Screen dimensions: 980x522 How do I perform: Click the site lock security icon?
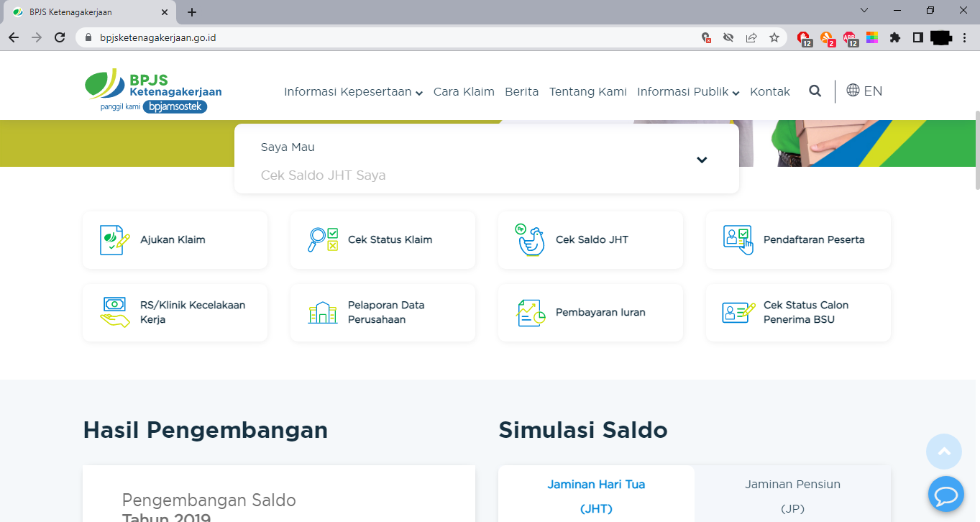point(89,37)
